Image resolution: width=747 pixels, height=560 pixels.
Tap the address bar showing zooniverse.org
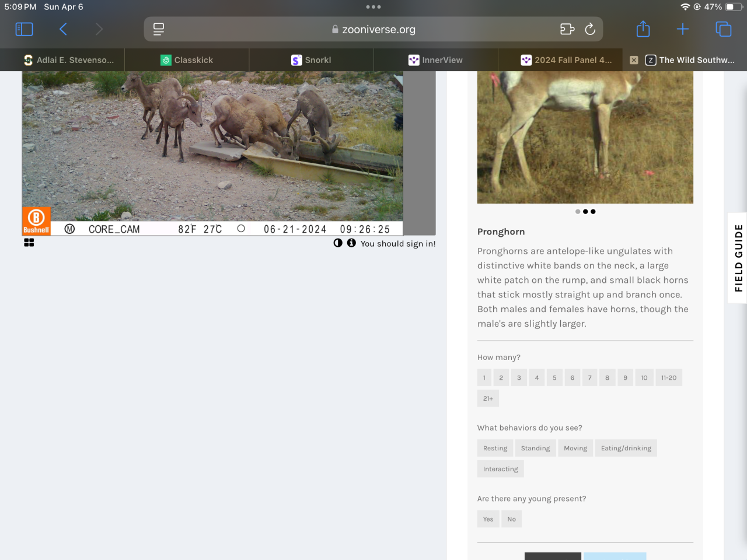pos(373,29)
